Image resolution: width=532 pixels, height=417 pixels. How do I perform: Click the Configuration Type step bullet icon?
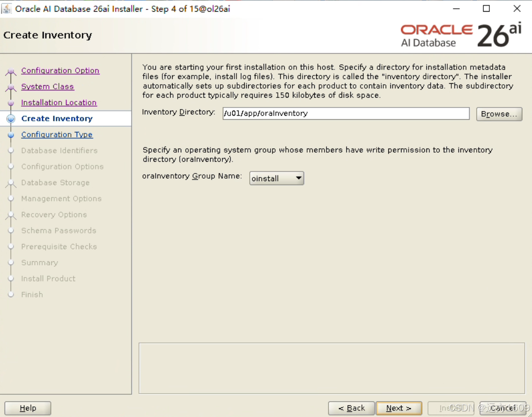[11, 135]
